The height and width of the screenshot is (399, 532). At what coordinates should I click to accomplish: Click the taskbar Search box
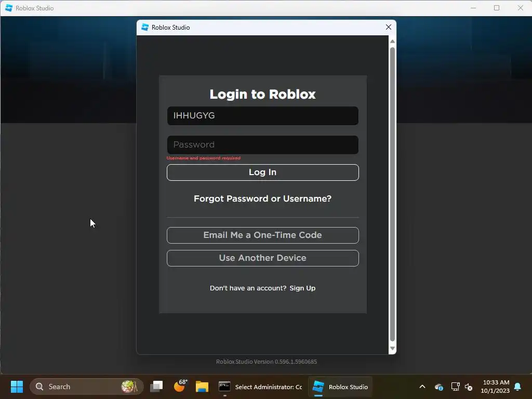click(x=87, y=387)
